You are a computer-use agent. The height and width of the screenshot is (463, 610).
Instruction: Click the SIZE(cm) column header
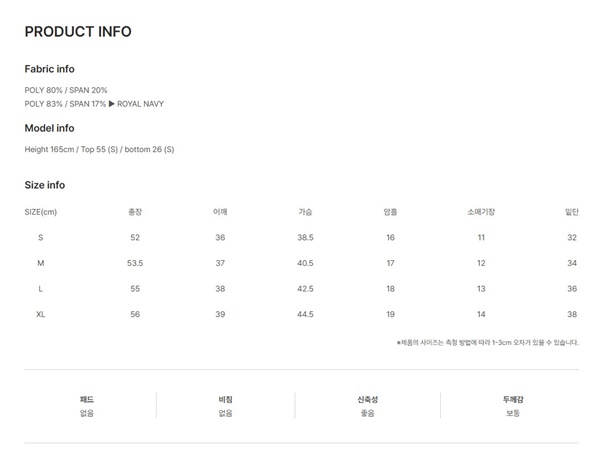(x=41, y=211)
